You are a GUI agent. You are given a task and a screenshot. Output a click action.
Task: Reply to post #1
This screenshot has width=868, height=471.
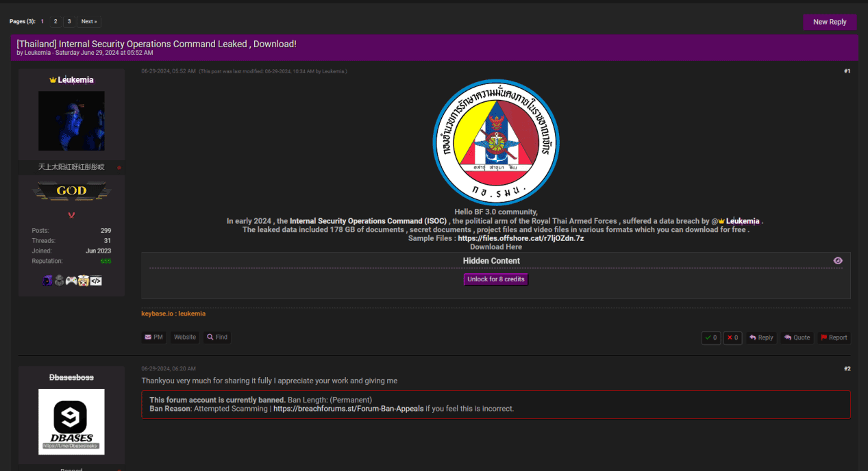pos(761,338)
